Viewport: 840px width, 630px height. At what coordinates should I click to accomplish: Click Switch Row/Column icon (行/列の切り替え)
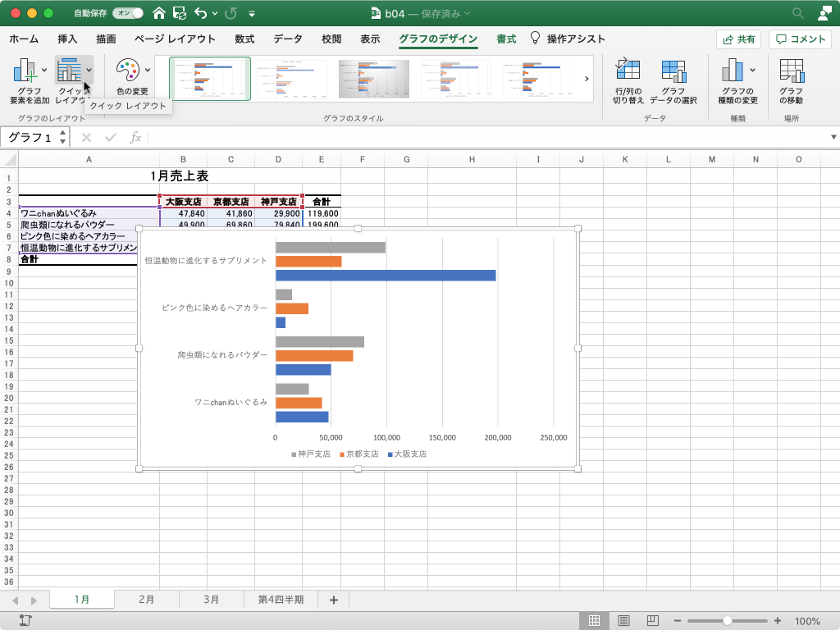628,71
